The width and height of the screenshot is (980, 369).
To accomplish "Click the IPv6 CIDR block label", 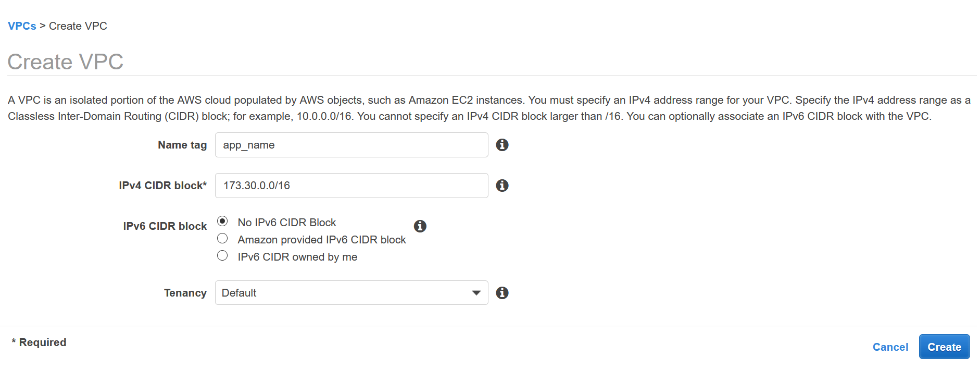I will tap(165, 226).
